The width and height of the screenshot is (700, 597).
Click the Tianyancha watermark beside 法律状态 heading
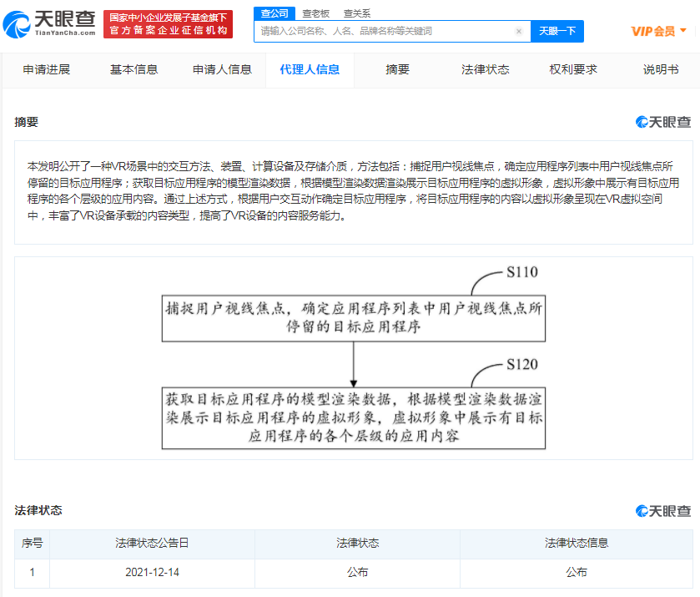662,509
